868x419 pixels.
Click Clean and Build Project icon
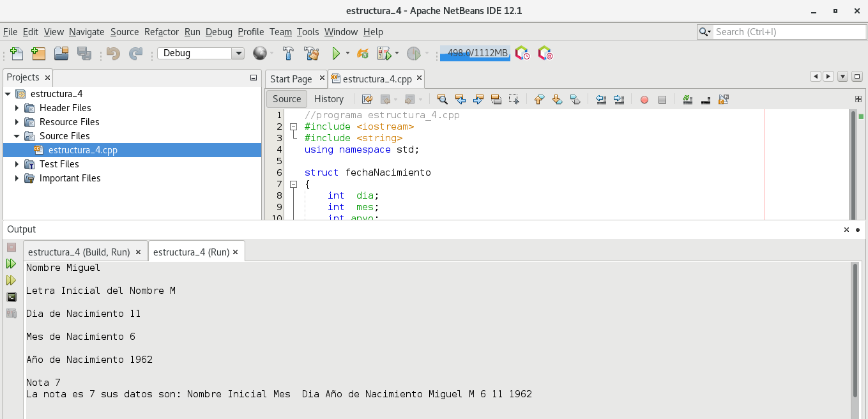click(311, 54)
